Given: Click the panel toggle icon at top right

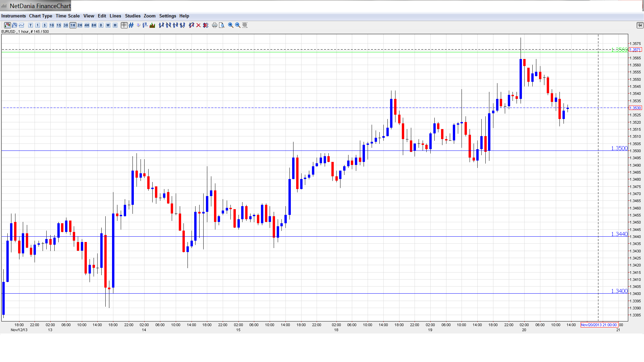Looking at the screenshot, I should pos(640,25).
